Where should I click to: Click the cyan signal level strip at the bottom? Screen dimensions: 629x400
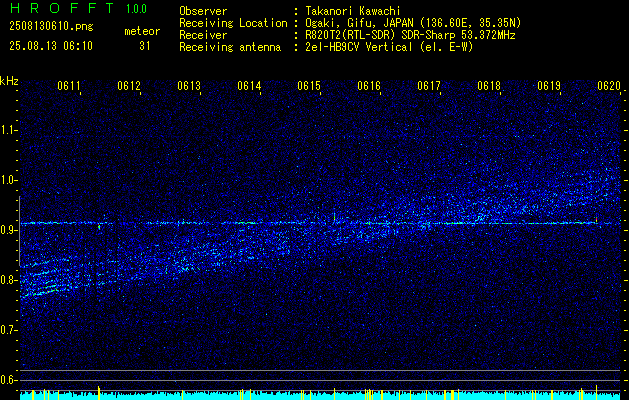pos(322,396)
